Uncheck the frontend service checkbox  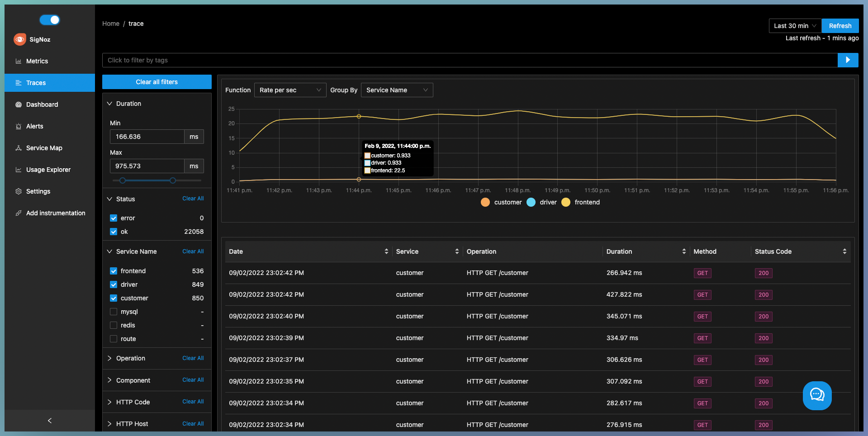114,271
